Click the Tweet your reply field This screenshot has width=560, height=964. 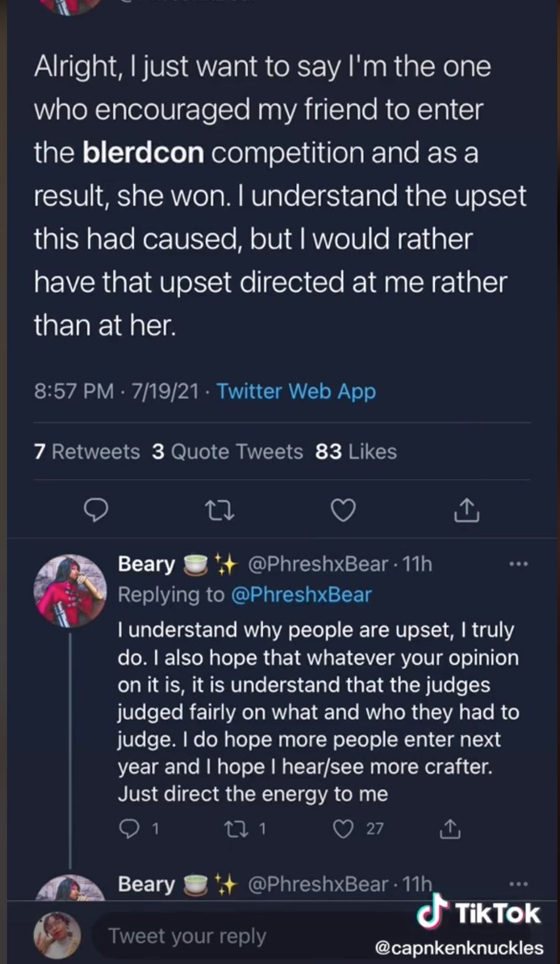(229, 936)
